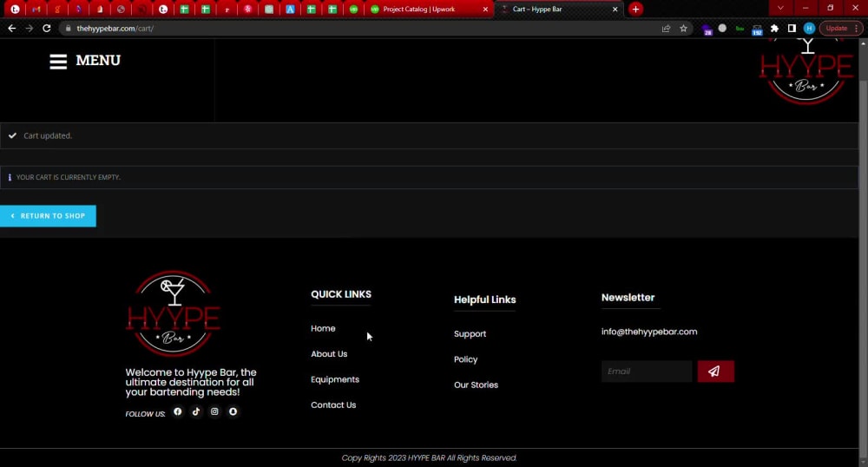Open Hyype Bar Facebook page icon
Image resolution: width=868 pixels, height=467 pixels.
178,411
